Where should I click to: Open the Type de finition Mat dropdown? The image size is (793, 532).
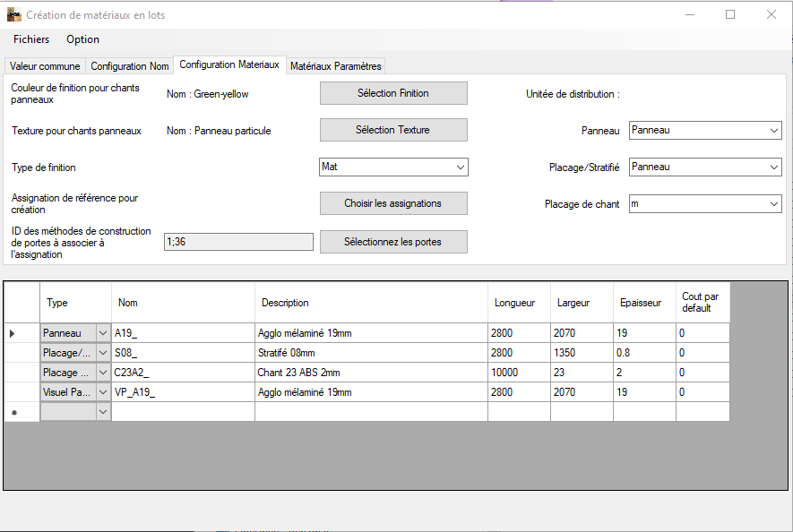tap(393, 167)
